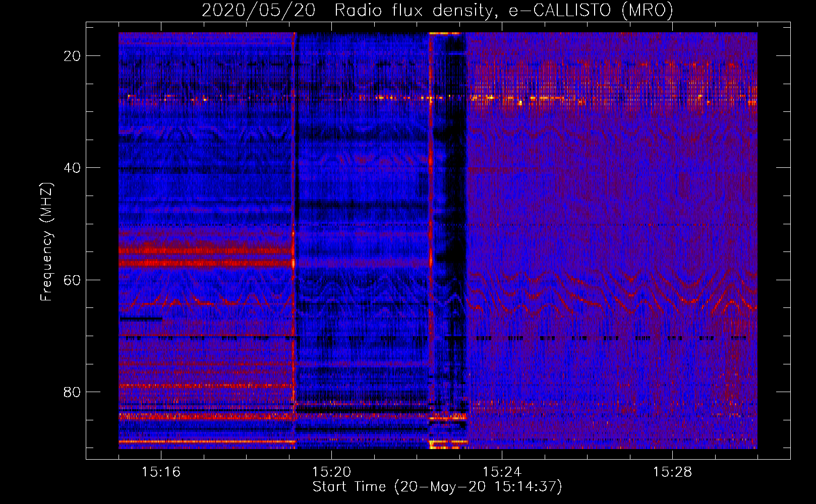Click the 40 MHz frequency tick label

[x=72, y=168]
